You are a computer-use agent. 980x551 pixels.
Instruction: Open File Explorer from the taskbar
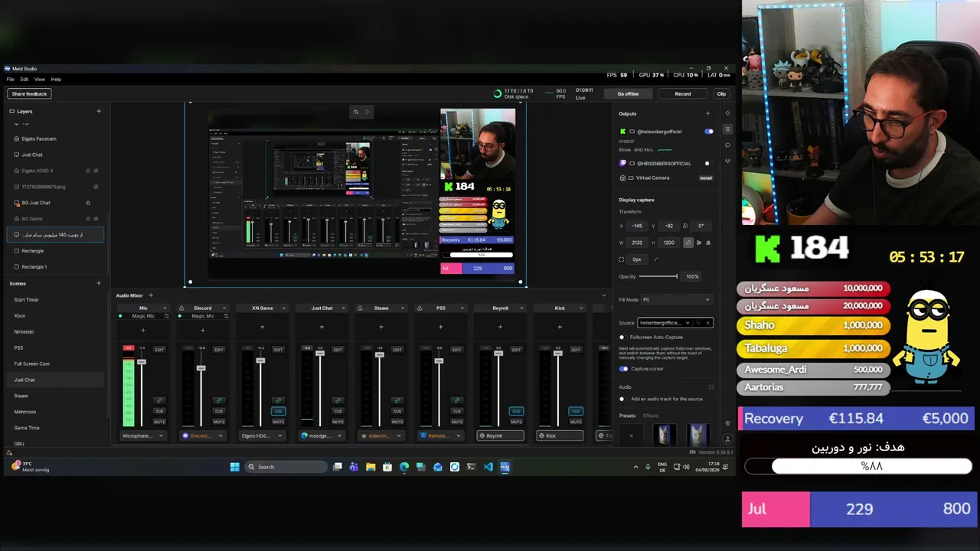(x=371, y=467)
